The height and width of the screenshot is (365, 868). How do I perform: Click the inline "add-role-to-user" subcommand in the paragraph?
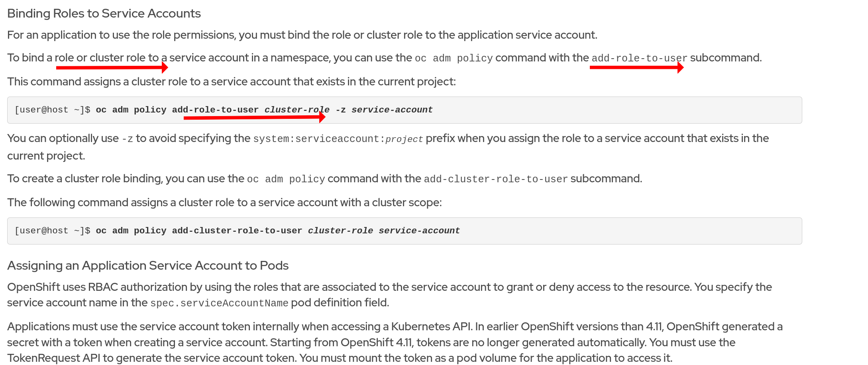(x=639, y=58)
